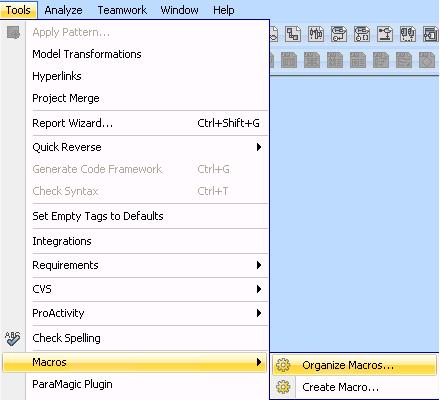Image resolution: width=440 pixels, height=400 pixels.
Task: Expand the highlighted Macros submenu arrow
Action: click(x=259, y=362)
